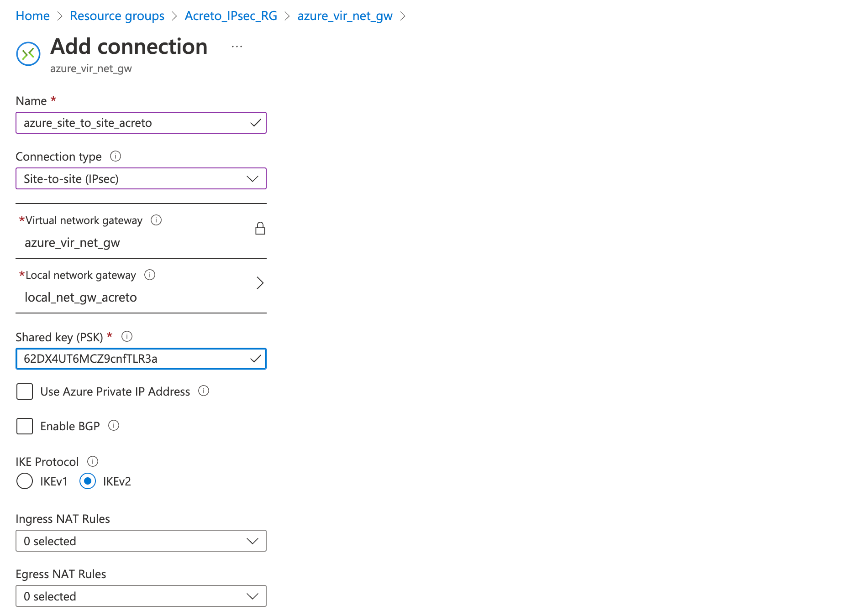This screenshot has height=616, width=842.
Task: Show info for Use Azure Private IP Address
Action: 204,391
